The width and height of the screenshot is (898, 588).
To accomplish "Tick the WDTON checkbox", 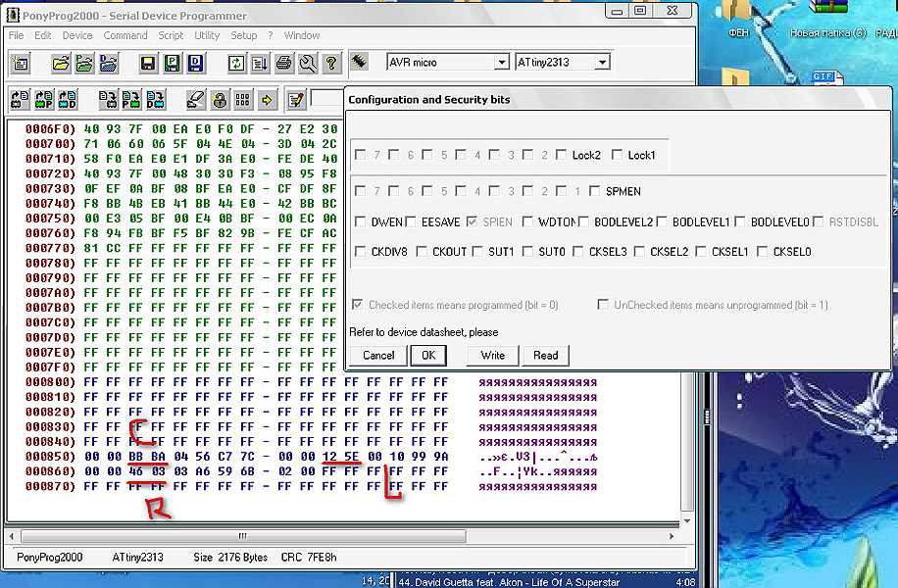I will pyautogui.click(x=527, y=222).
